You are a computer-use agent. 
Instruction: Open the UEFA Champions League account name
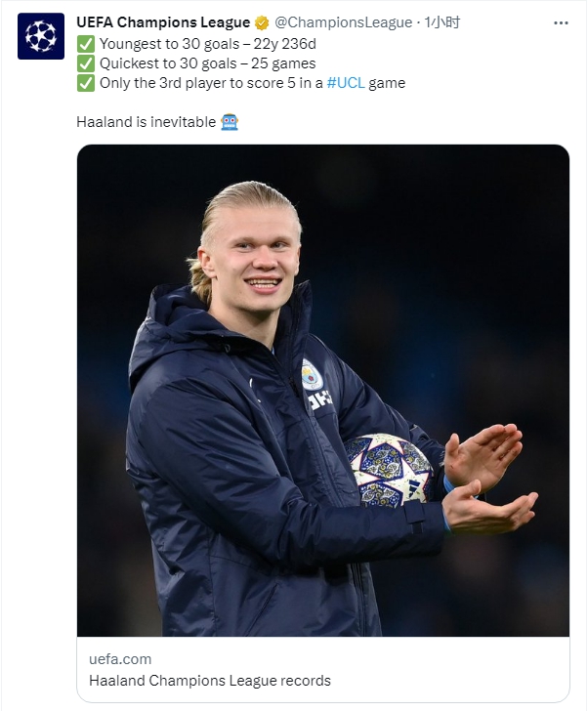click(163, 22)
